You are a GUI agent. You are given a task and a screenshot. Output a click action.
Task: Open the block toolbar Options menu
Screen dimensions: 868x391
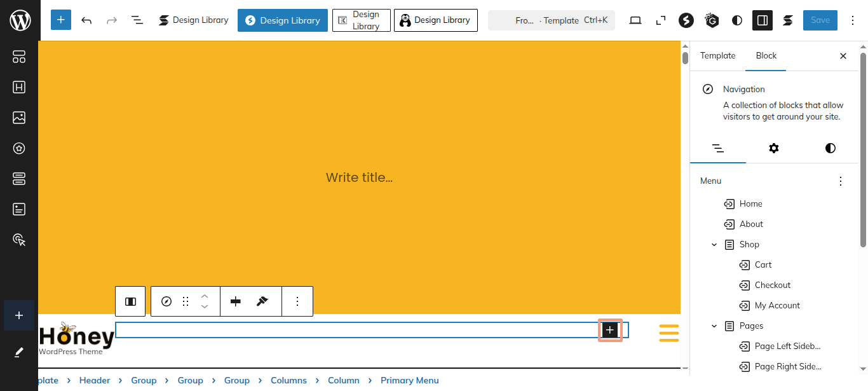click(x=297, y=301)
